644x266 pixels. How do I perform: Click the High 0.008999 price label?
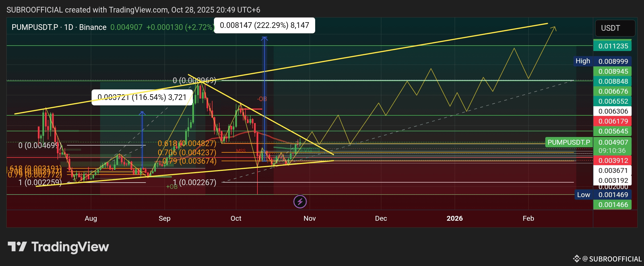click(x=602, y=61)
